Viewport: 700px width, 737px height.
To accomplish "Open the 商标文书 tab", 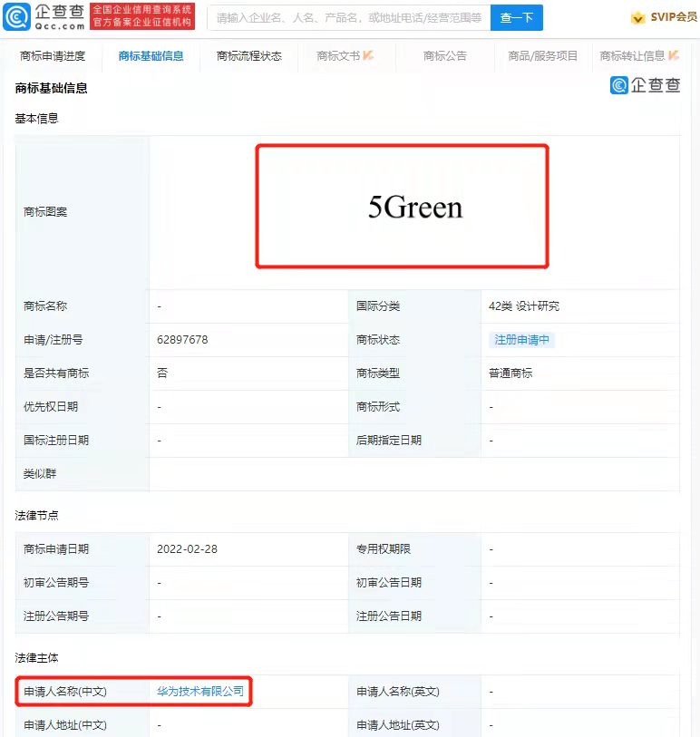I will pyautogui.click(x=338, y=56).
